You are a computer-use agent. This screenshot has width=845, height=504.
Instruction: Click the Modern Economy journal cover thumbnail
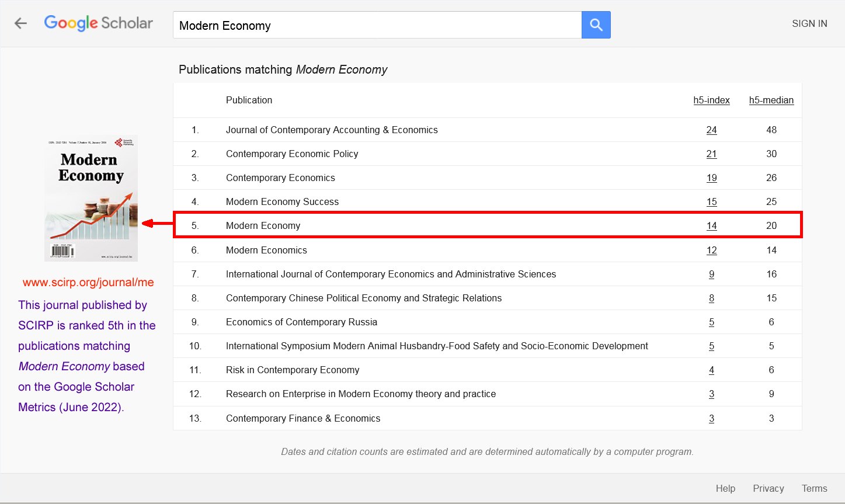(x=91, y=199)
